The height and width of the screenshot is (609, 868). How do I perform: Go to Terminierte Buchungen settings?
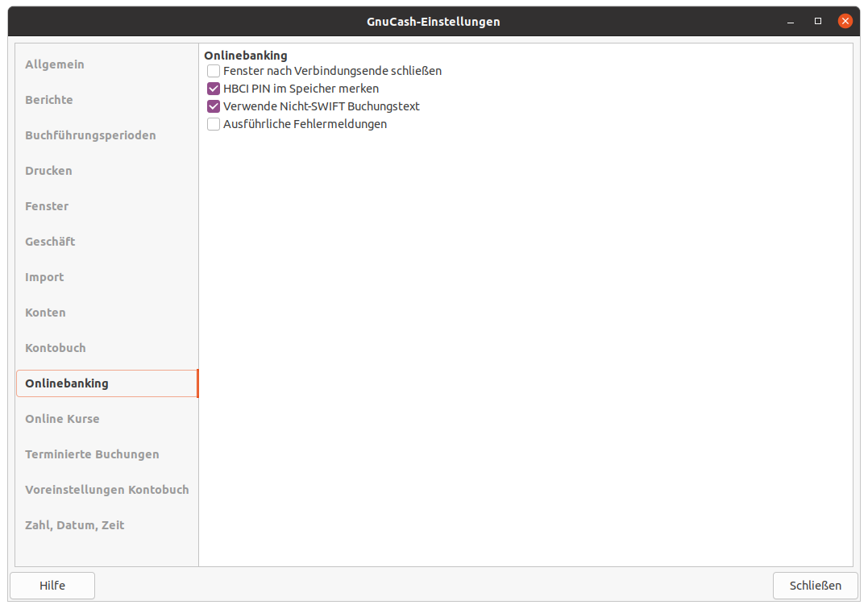[92, 454]
